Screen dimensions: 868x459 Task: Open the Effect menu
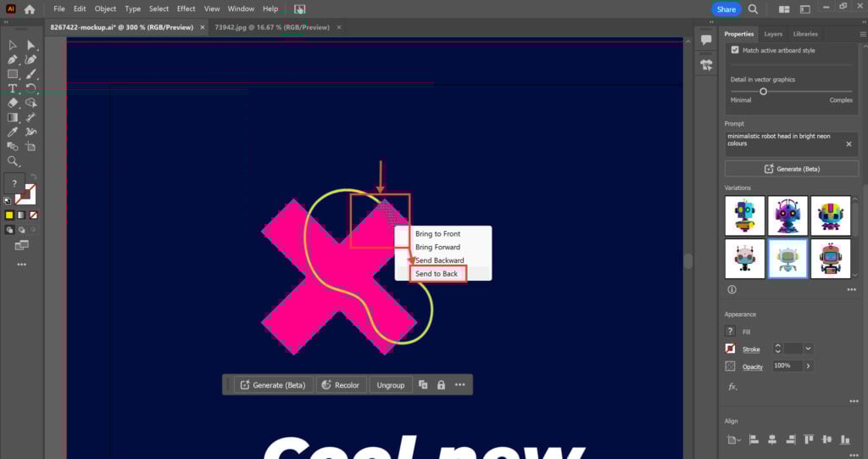(x=186, y=8)
